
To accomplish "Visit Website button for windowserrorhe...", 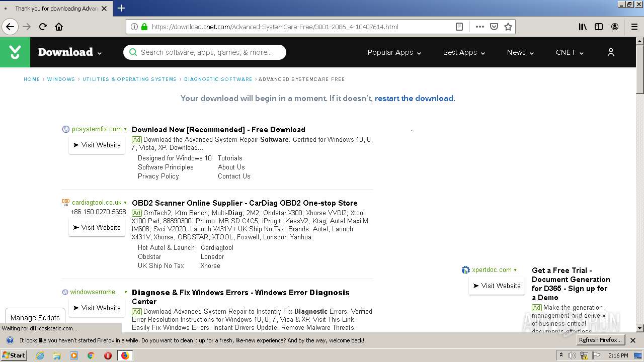I will point(97,308).
